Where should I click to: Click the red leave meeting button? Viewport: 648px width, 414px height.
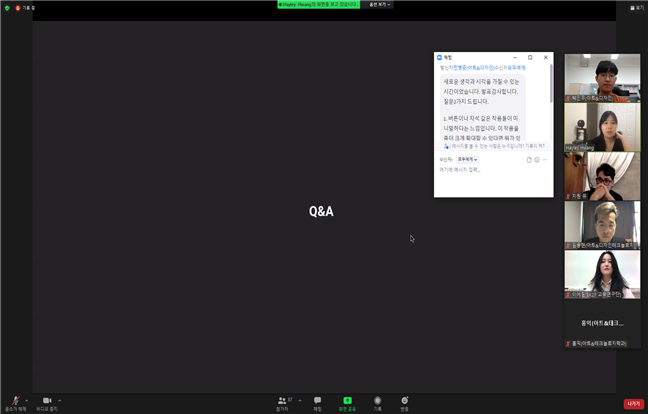point(633,403)
